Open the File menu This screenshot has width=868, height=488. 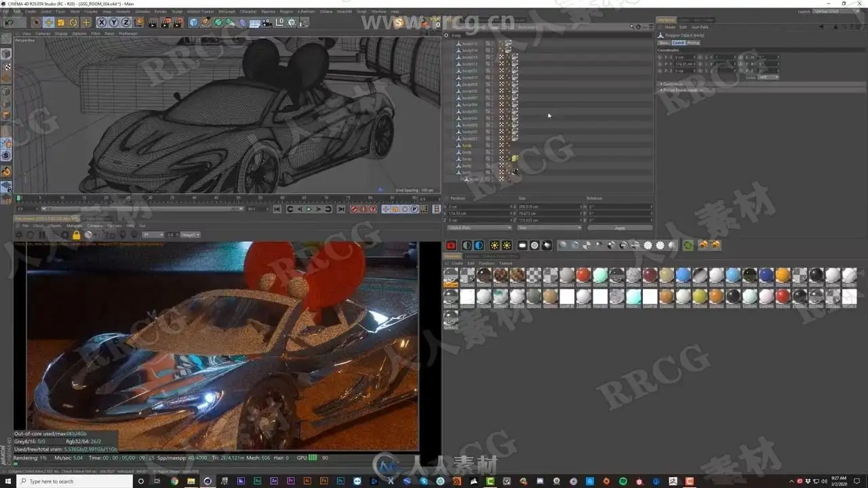point(7,12)
